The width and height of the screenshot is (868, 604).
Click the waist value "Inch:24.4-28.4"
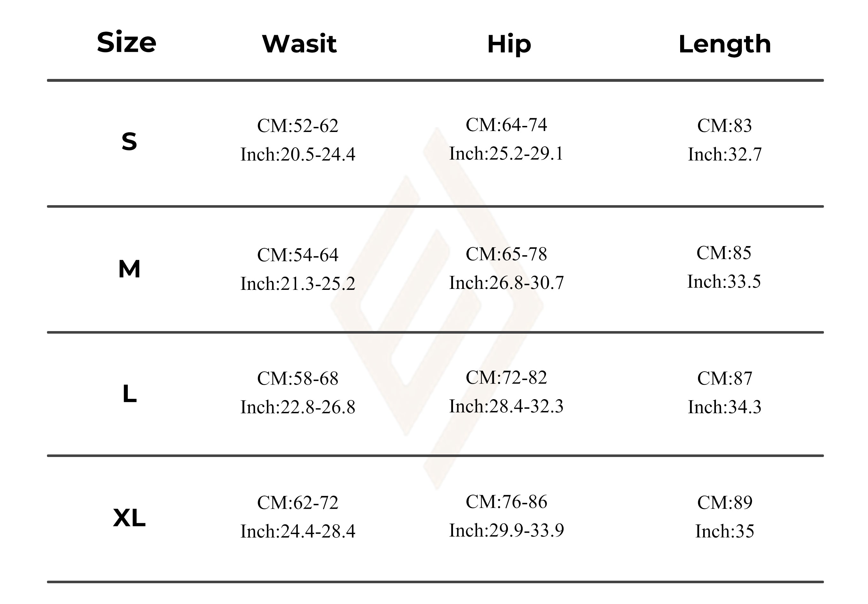pyautogui.click(x=298, y=531)
